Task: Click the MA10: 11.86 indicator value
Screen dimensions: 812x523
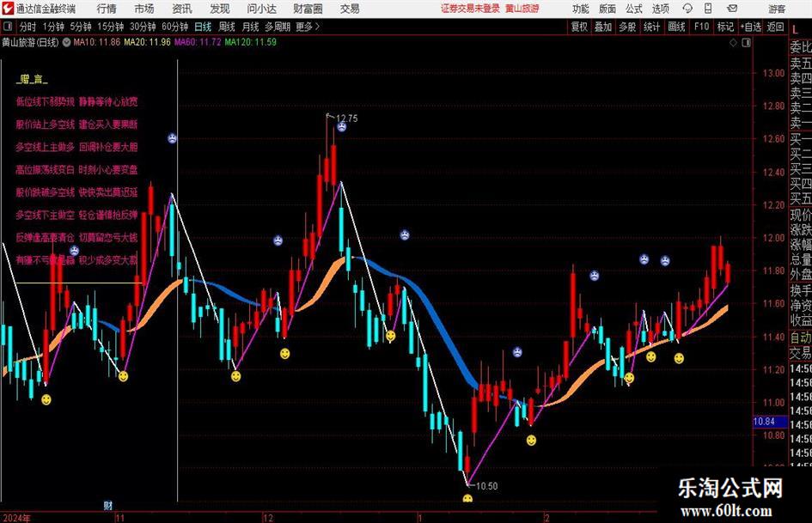Action: pyautogui.click(x=96, y=42)
